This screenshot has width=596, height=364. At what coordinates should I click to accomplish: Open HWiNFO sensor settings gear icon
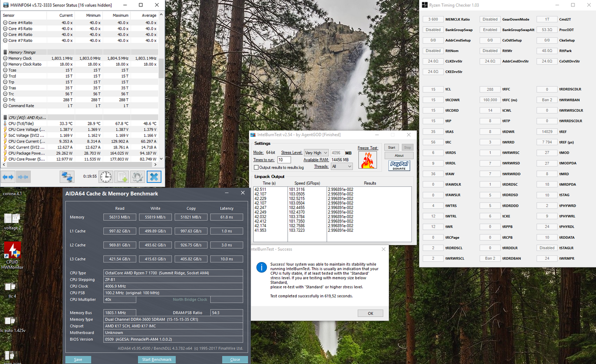(137, 177)
